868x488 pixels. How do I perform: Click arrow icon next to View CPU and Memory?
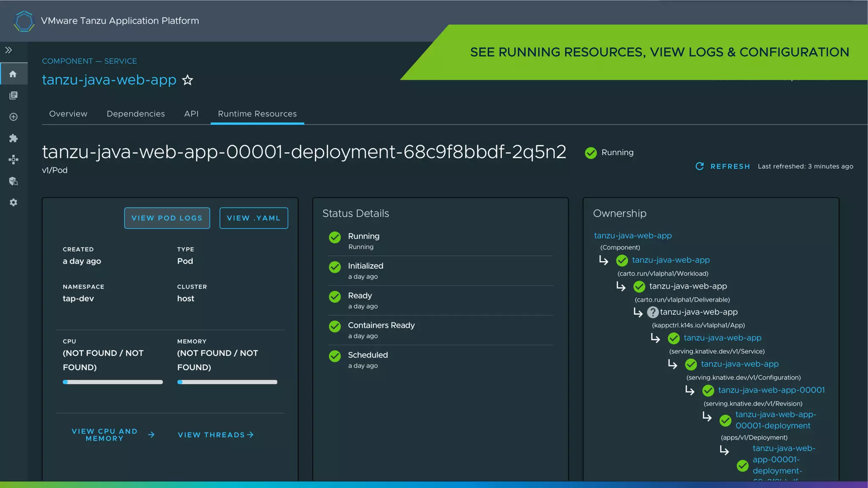[x=151, y=435]
